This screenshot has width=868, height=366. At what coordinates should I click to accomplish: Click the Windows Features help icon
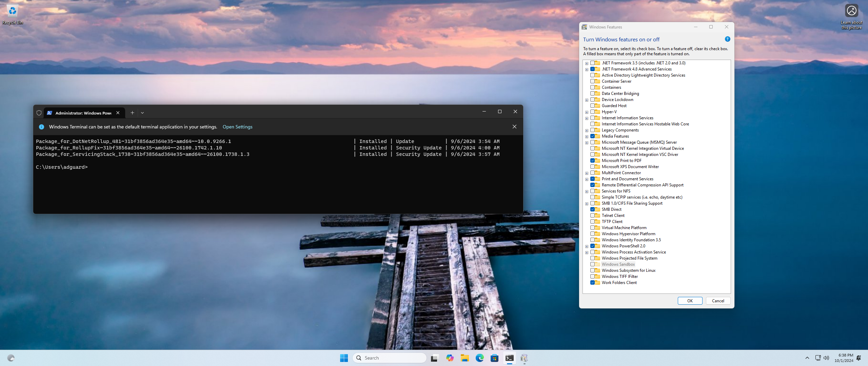pyautogui.click(x=727, y=39)
